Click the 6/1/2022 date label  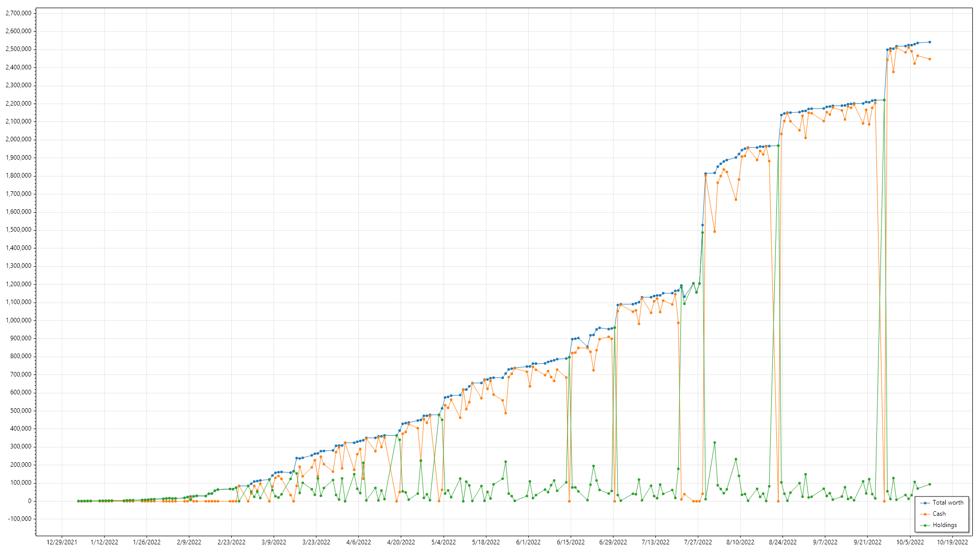click(x=528, y=542)
